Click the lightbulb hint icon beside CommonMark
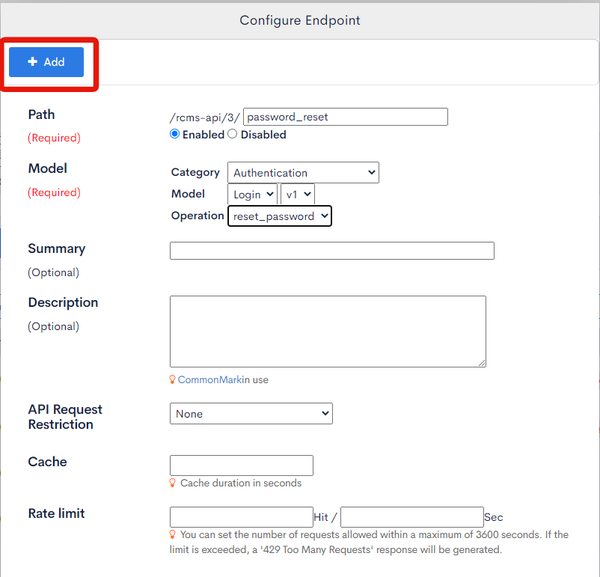Viewport: 600px width, 577px height. pos(173,380)
